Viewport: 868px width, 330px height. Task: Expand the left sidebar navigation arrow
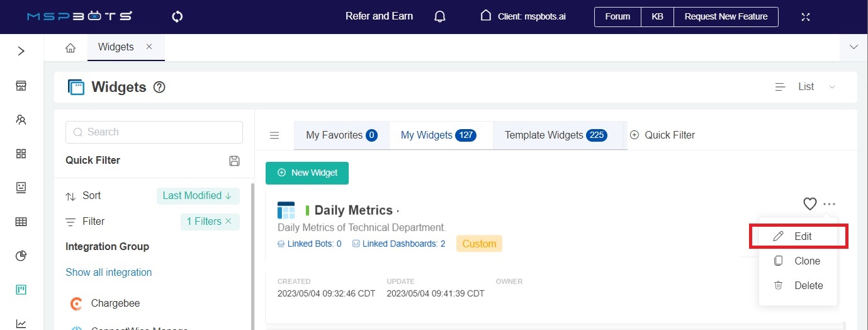point(21,51)
